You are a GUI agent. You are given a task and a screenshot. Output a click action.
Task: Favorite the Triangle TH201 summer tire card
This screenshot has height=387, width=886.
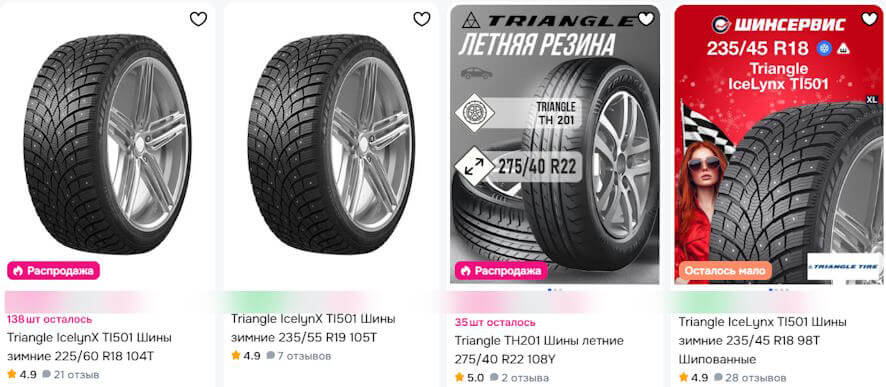645,19
